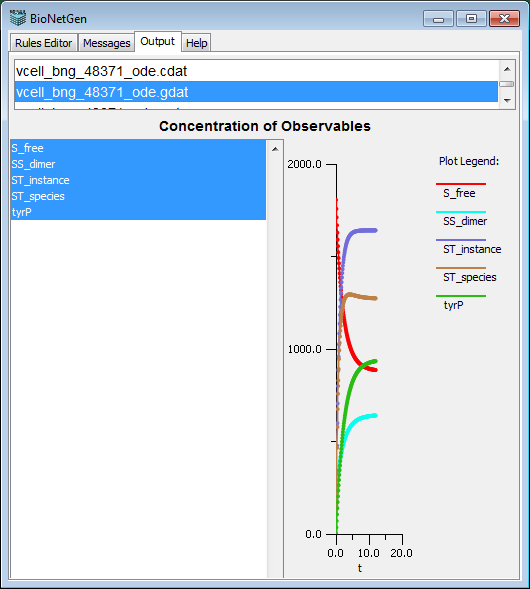Screen dimensions: 530x589
Task: Select the SS_dimer observable
Action: 139,164
